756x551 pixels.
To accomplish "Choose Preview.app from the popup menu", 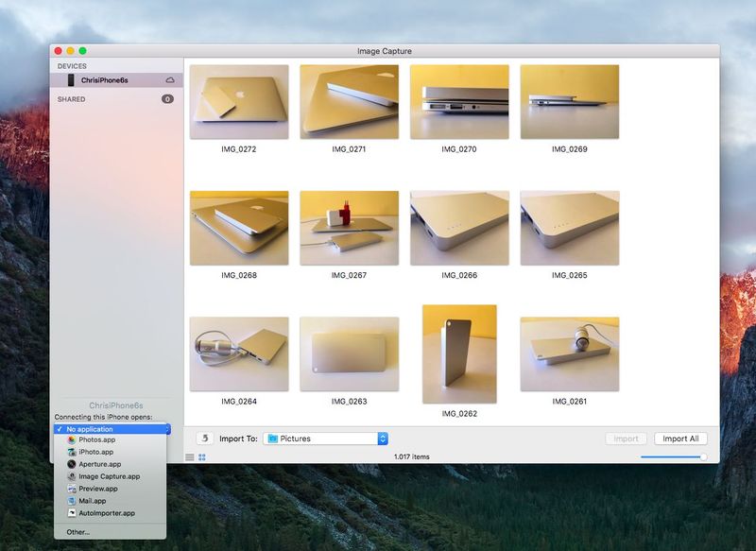I will click(110, 489).
